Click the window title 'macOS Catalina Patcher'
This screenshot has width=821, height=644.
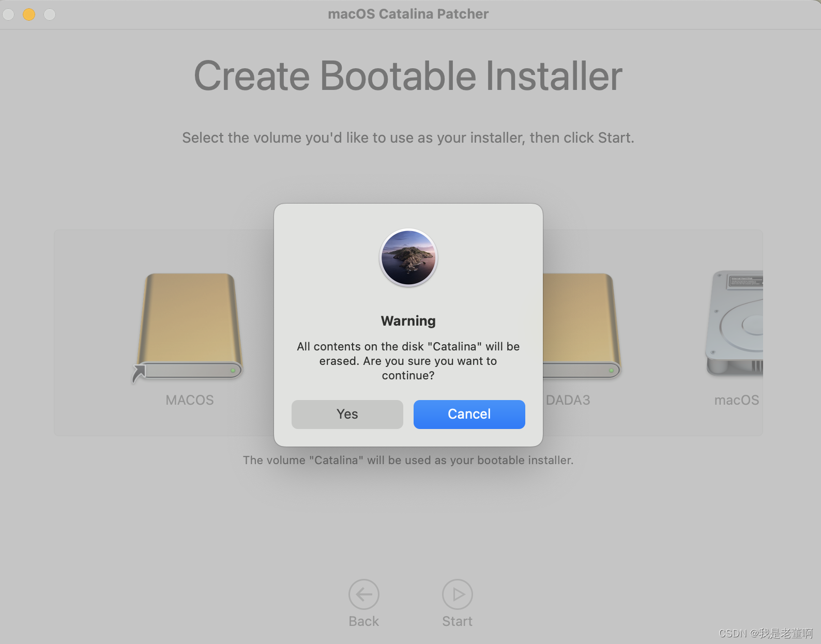pyautogui.click(x=408, y=14)
